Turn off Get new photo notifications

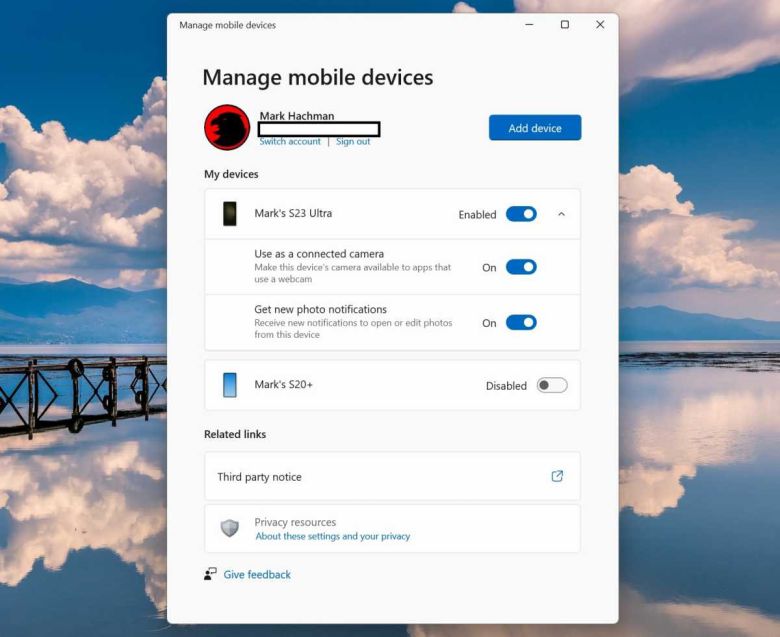(521, 322)
